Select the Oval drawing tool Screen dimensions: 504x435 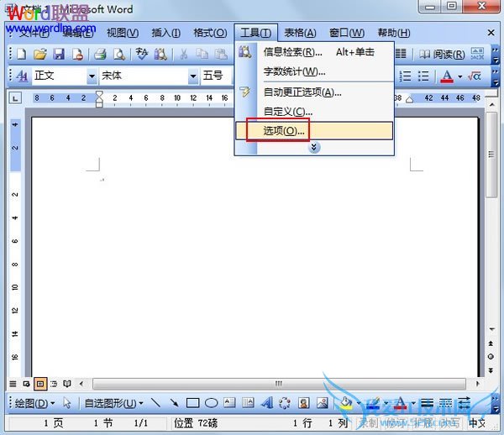[x=211, y=402]
